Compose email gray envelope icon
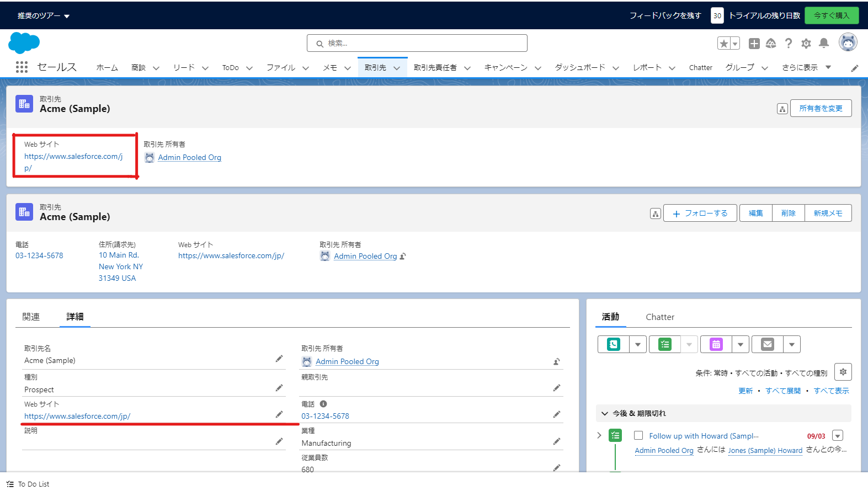 click(768, 344)
